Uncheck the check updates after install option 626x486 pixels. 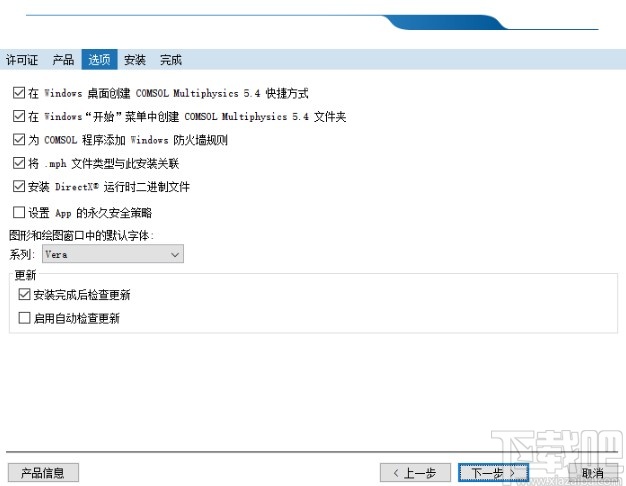(x=24, y=294)
